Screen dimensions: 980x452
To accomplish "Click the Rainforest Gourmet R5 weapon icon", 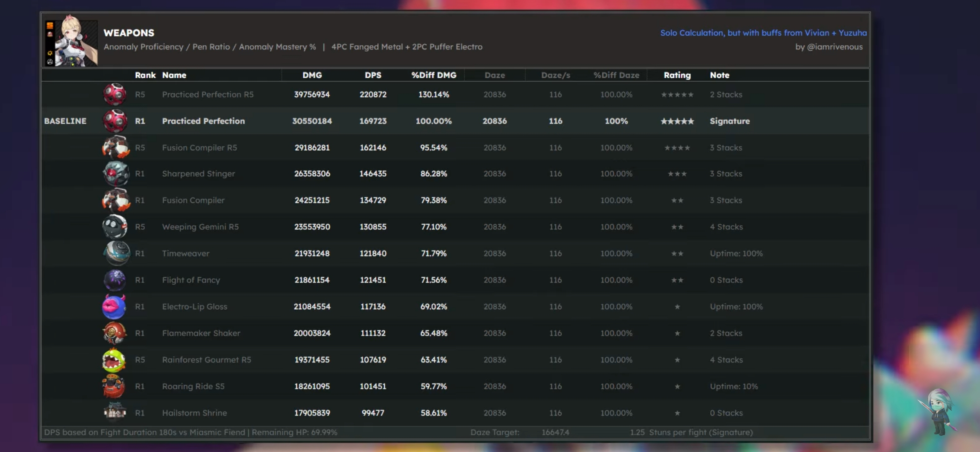I will [114, 360].
